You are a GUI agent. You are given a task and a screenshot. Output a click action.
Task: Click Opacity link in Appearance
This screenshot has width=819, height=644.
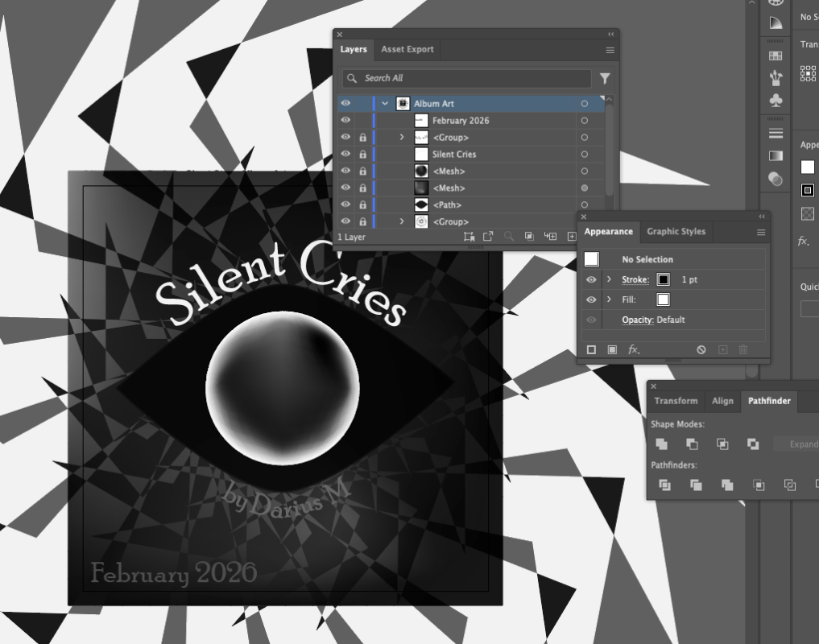(x=638, y=320)
